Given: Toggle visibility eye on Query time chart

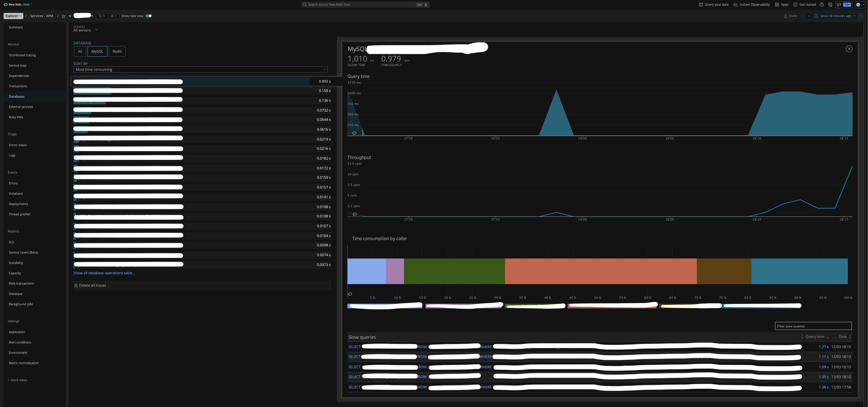Looking at the screenshot, I should [354, 133].
